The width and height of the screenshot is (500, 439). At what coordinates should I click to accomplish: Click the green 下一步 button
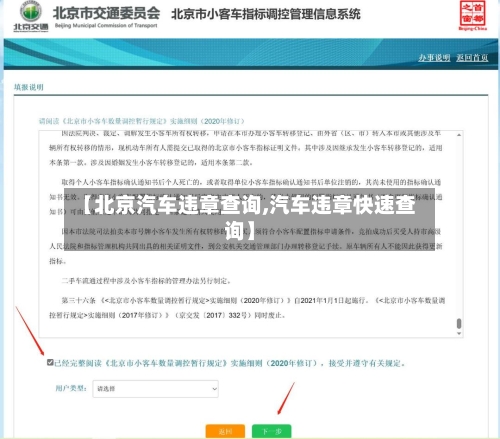272,431
